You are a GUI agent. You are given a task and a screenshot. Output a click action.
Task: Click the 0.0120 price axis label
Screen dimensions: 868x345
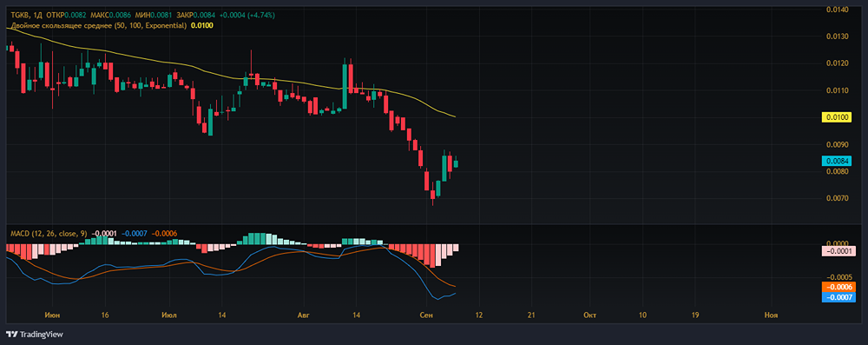tap(837, 63)
